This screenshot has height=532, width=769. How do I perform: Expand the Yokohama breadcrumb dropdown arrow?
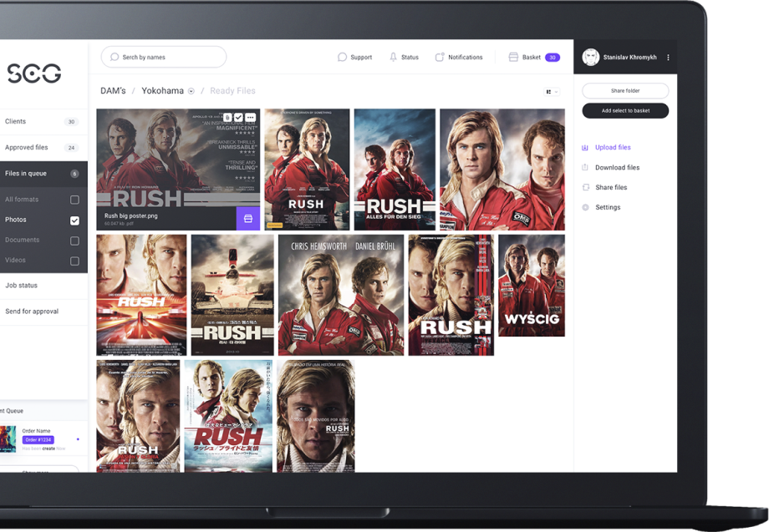[191, 91]
